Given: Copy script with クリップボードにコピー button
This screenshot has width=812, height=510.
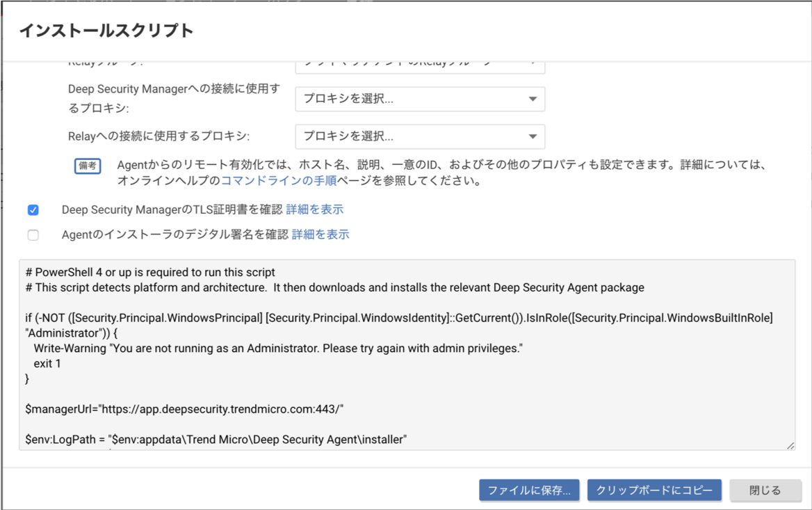Looking at the screenshot, I should 654,490.
